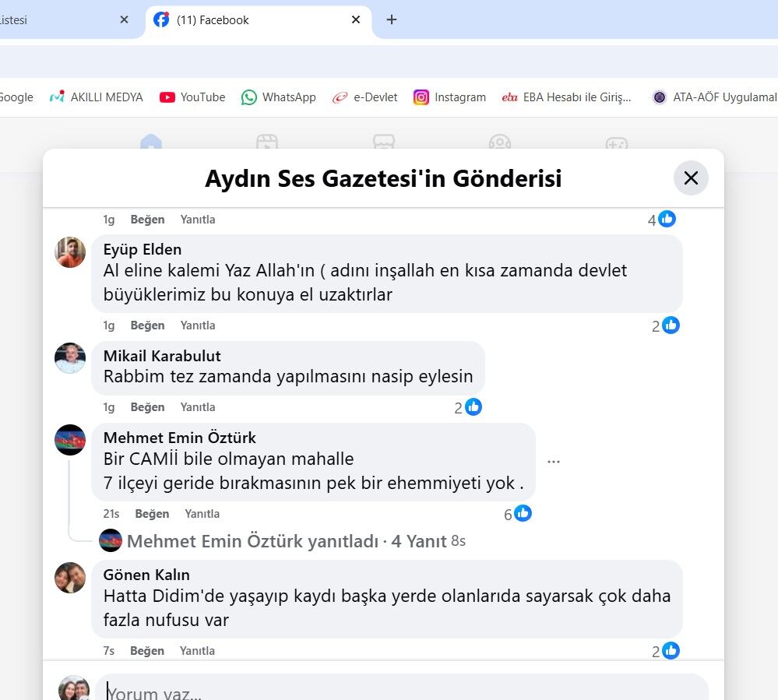Open YouTube from the bookmarks bar
778x700 pixels.
click(192, 97)
